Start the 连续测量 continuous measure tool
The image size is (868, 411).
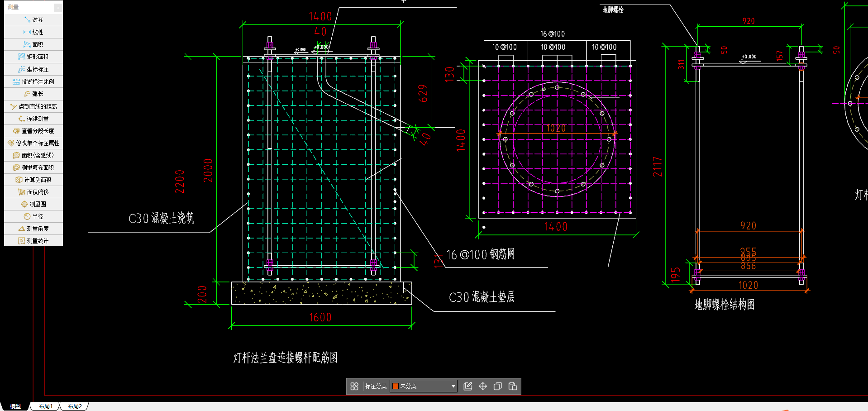(33, 119)
